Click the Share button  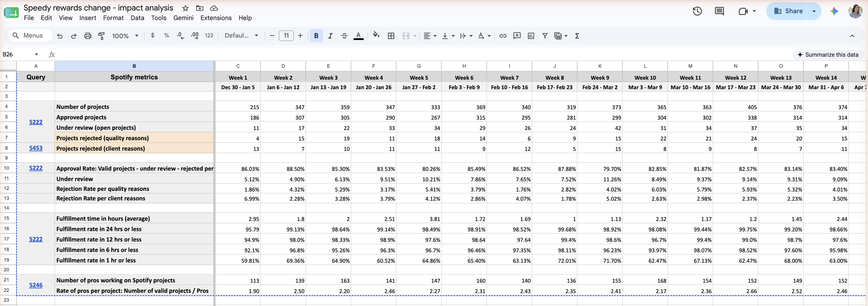(x=787, y=11)
